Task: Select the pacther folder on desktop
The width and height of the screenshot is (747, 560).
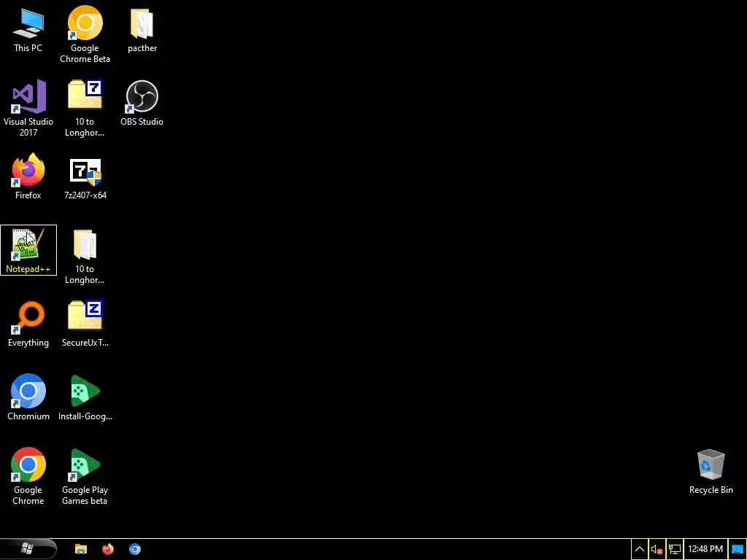Action: [142, 29]
